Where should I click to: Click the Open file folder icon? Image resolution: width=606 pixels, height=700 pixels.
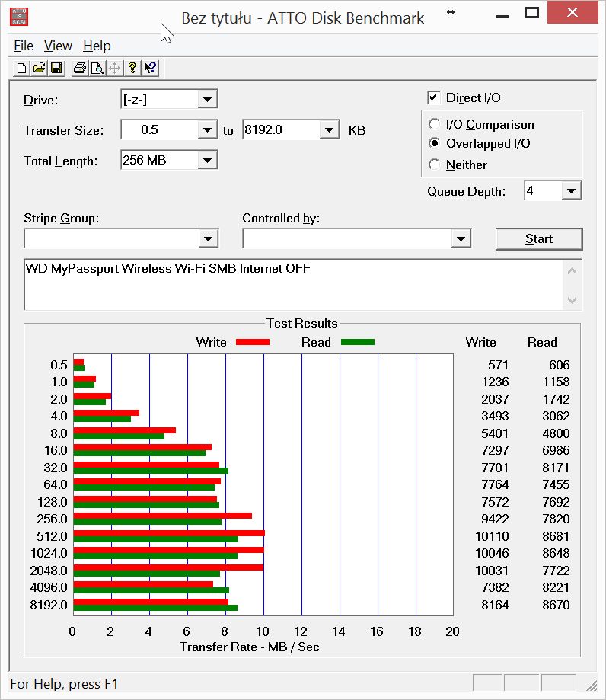point(39,68)
